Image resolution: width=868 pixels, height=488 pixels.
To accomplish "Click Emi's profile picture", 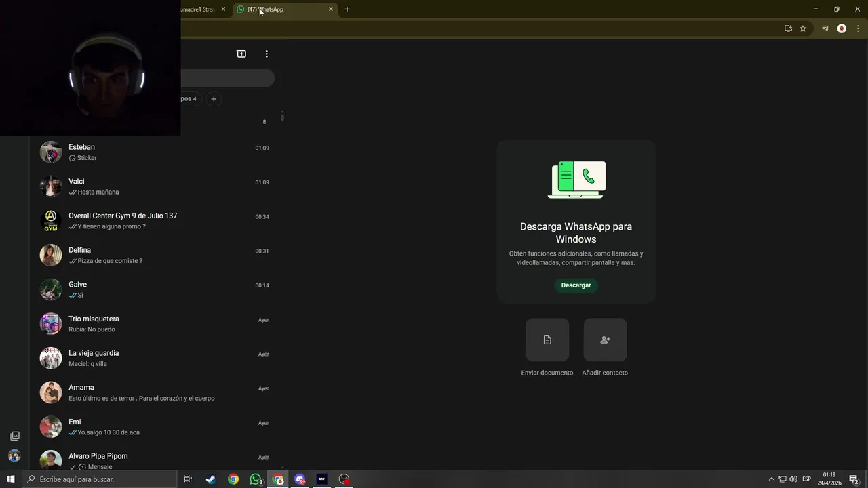I will tap(51, 427).
